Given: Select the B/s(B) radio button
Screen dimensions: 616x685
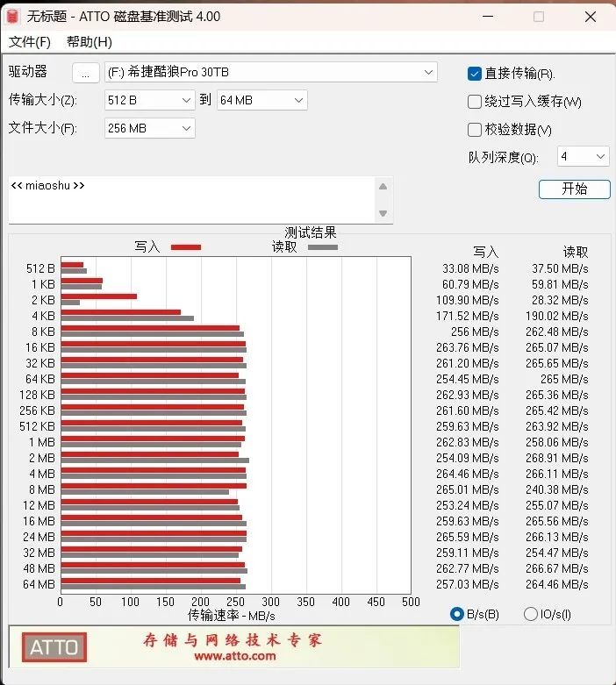Looking at the screenshot, I should coord(456,614).
